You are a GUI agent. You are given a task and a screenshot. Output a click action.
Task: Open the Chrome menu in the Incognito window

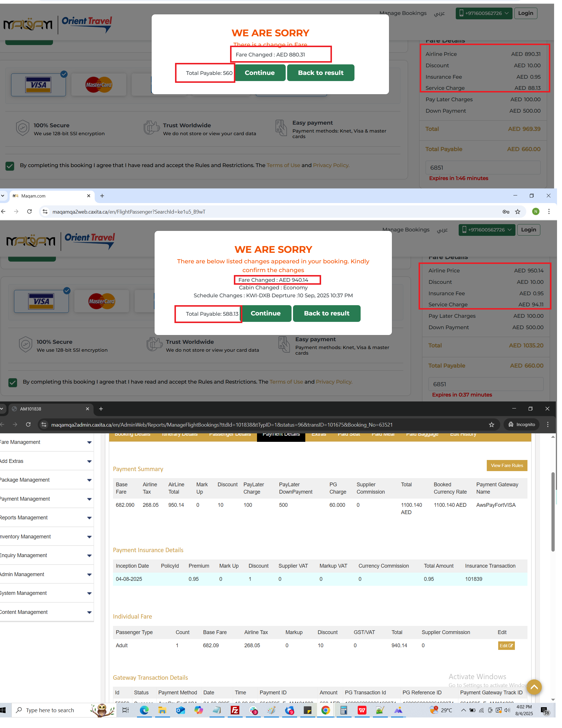[x=548, y=425]
